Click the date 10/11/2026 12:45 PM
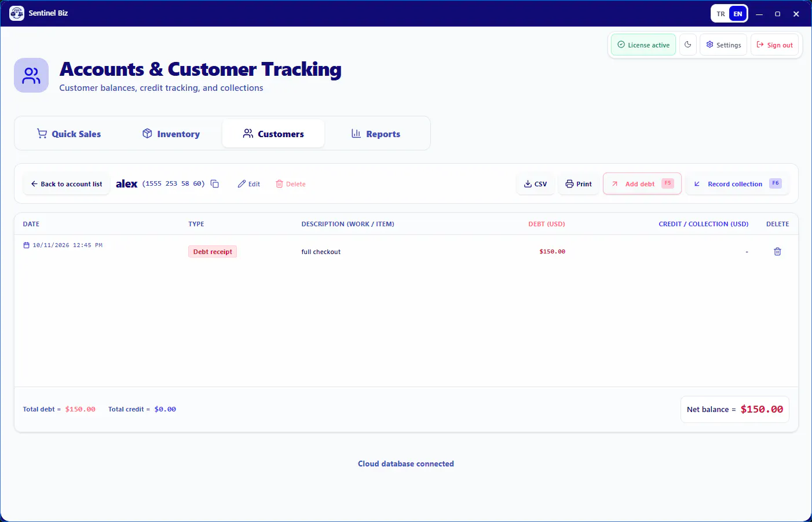 pos(63,245)
